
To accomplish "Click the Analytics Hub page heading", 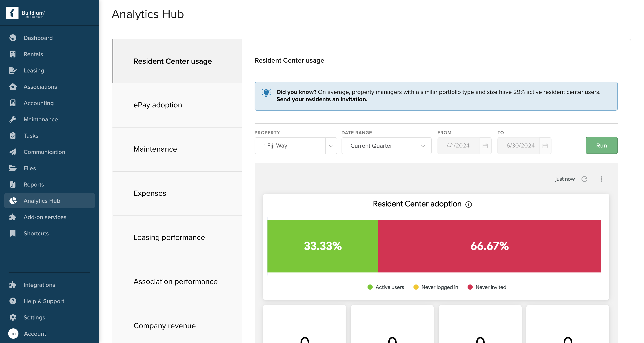I will tap(147, 14).
